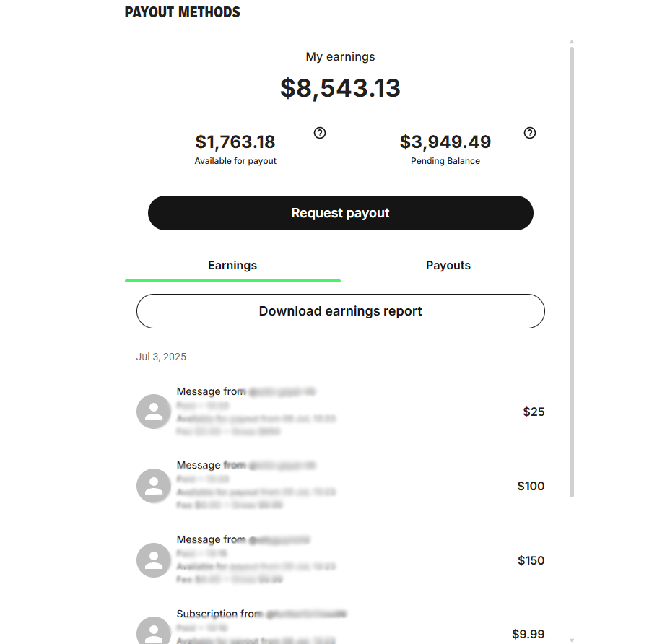Switch to the Earnings tab
Viewport: 657px width, 644px height.
point(232,265)
